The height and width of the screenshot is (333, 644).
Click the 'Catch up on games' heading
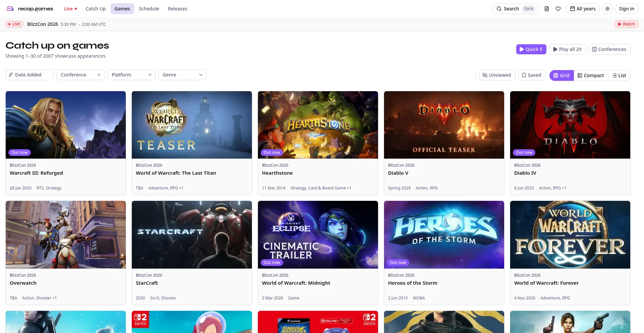(x=57, y=45)
